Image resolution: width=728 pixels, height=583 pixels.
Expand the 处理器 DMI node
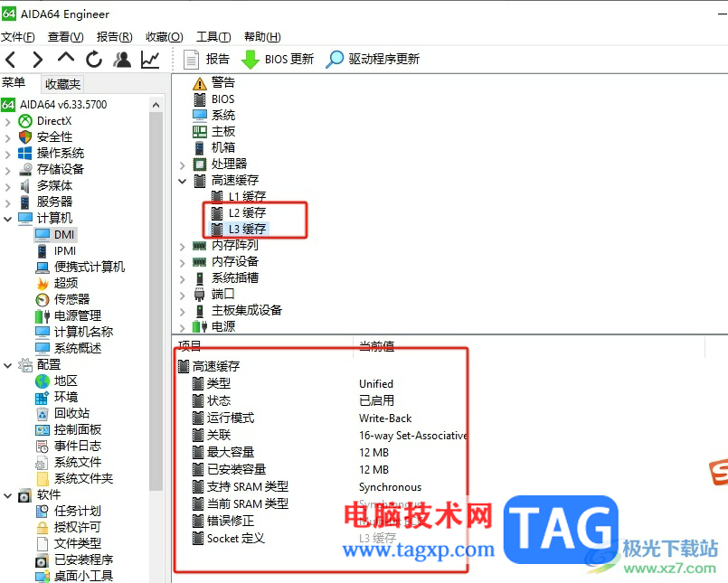tap(183, 165)
